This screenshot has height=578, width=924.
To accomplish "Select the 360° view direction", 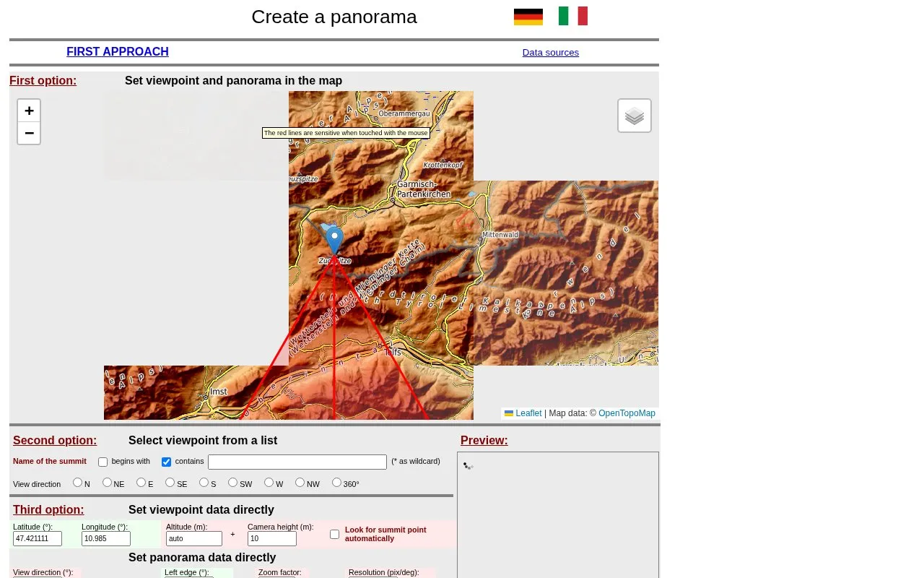I will [x=336, y=483].
